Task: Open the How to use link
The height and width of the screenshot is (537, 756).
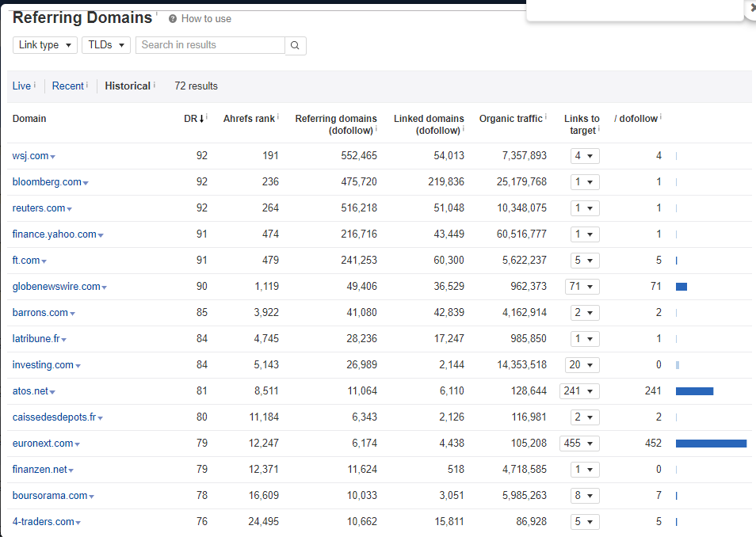Action: pyautogui.click(x=206, y=19)
